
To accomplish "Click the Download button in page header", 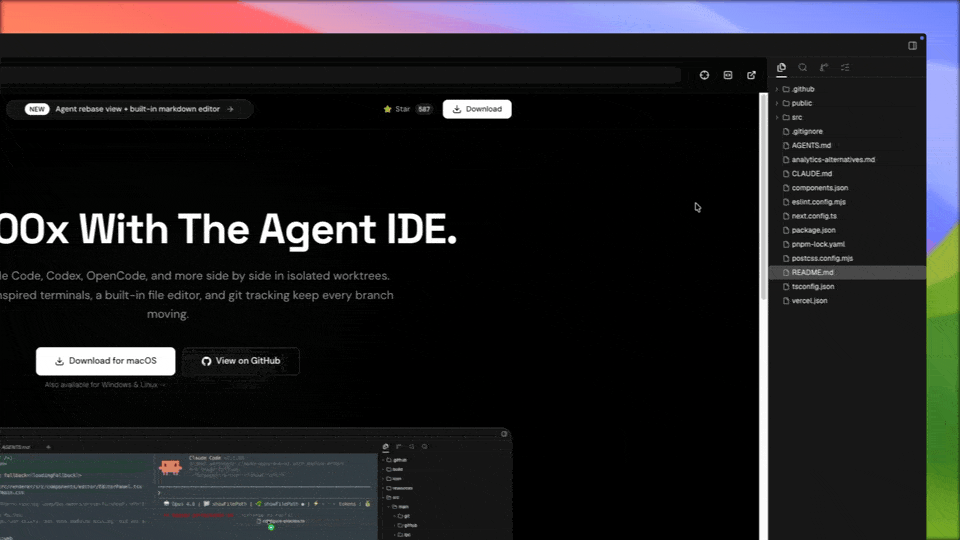I will click(x=477, y=109).
